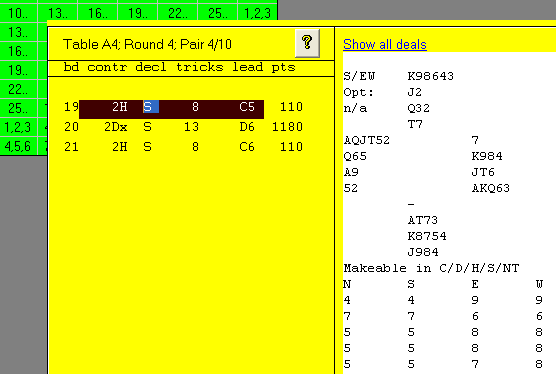Click tricks 13 in board 20 row
The height and width of the screenshot is (374, 556).
[191, 127]
